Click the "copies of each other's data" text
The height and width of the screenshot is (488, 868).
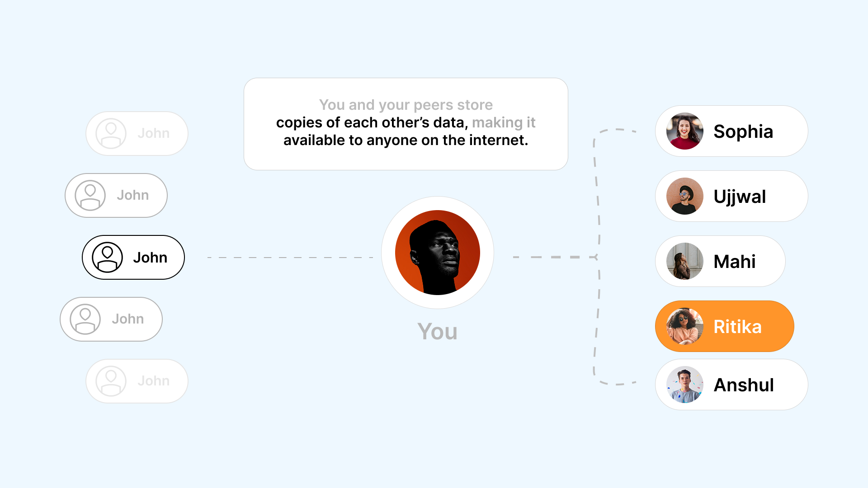pos(372,122)
